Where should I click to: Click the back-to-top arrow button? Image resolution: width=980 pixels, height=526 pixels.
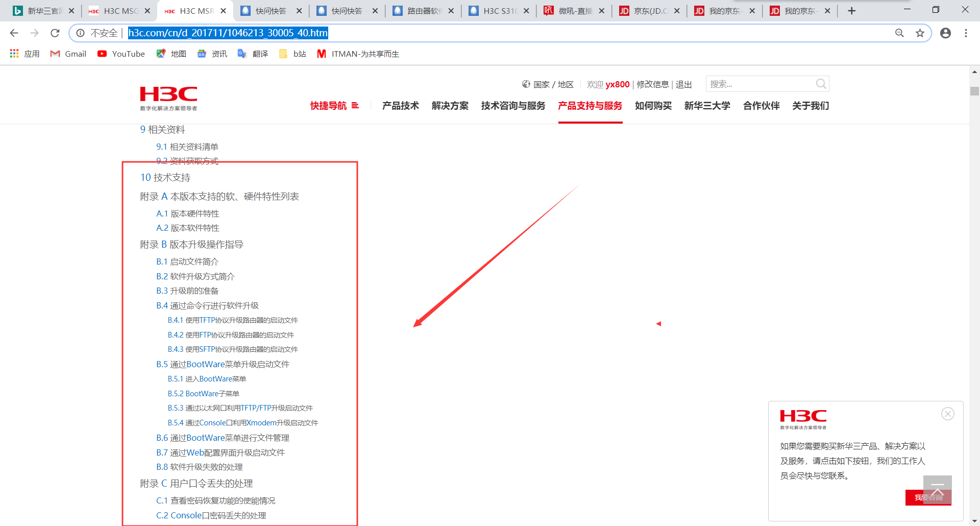(x=938, y=490)
